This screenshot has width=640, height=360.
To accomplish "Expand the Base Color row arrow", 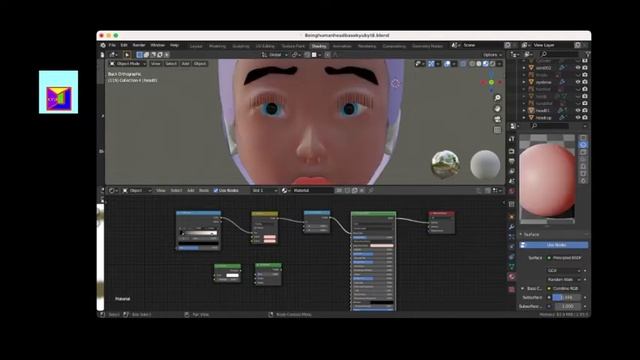I will click(x=522, y=289).
